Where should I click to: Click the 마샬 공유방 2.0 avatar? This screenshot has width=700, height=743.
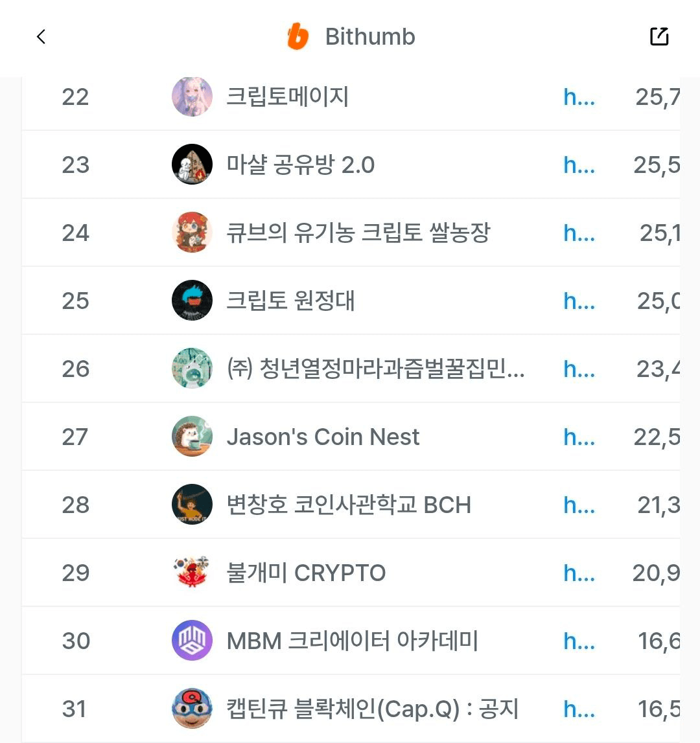(192, 165)
